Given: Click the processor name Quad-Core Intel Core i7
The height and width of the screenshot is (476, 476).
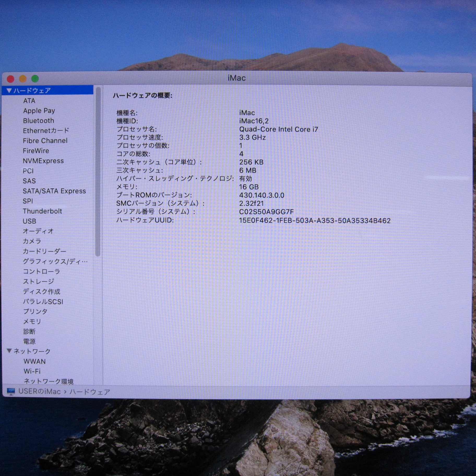Looking at the screenshot, I should pyautogui.click(x=278, y=129).
